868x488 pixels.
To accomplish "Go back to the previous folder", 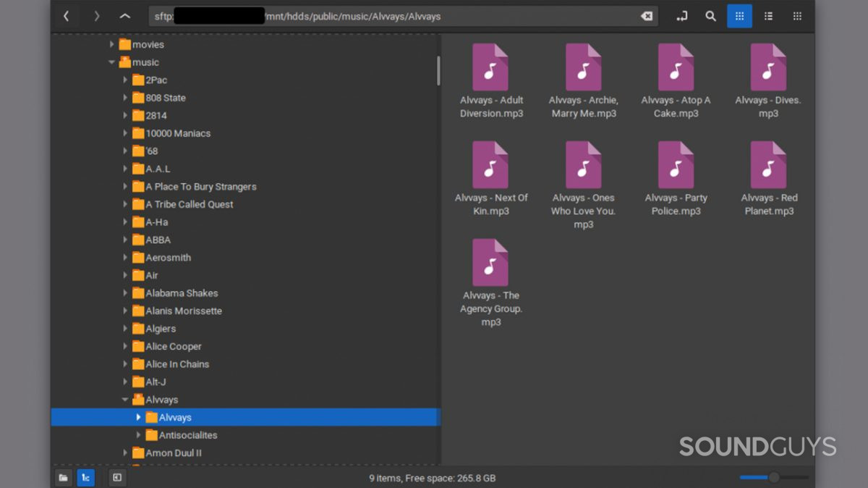I will pos(67,16).
